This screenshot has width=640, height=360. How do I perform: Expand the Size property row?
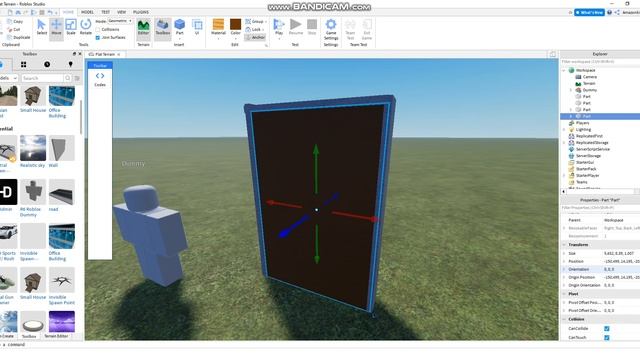point(564,253)
